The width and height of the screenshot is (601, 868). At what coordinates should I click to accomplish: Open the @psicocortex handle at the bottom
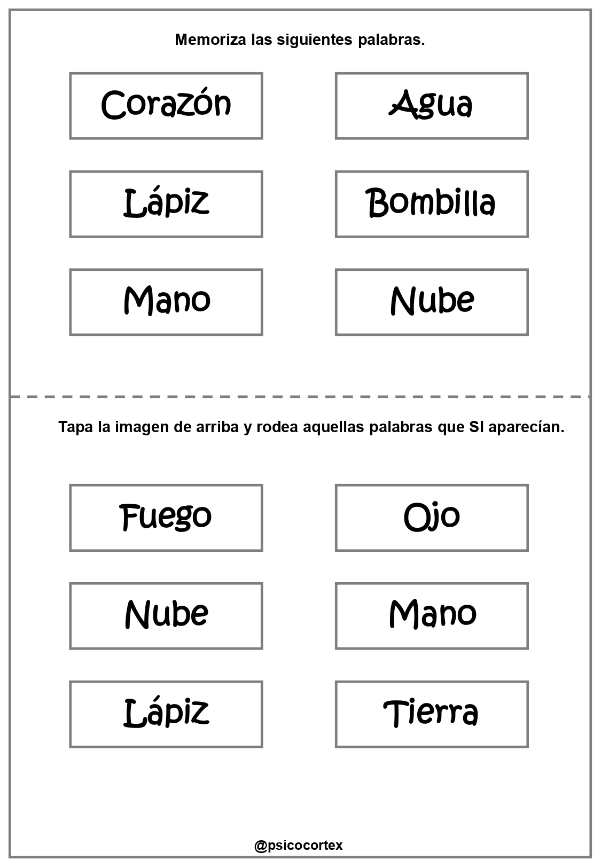point(299,846)
